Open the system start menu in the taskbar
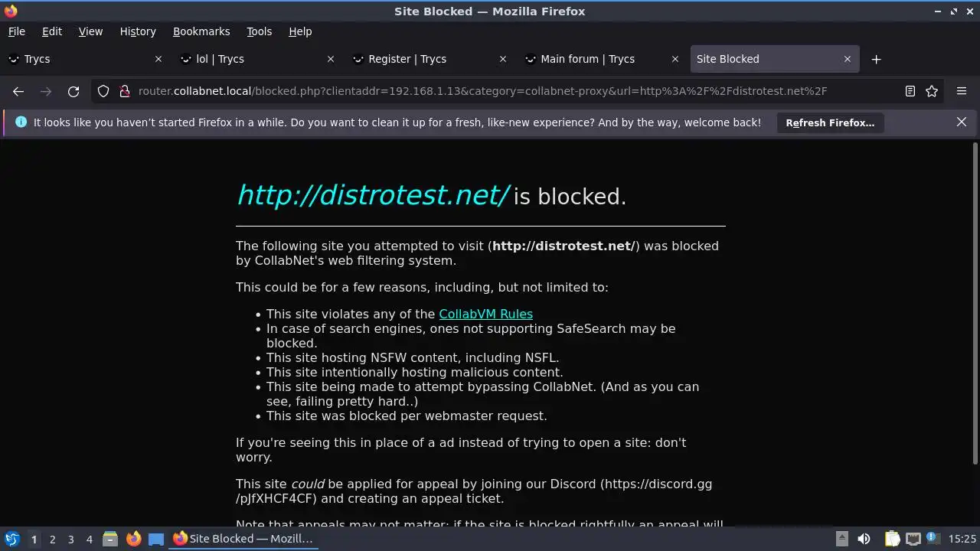Image resolution: width=980 pixels, height=551 pixels. tap(11, 539)
